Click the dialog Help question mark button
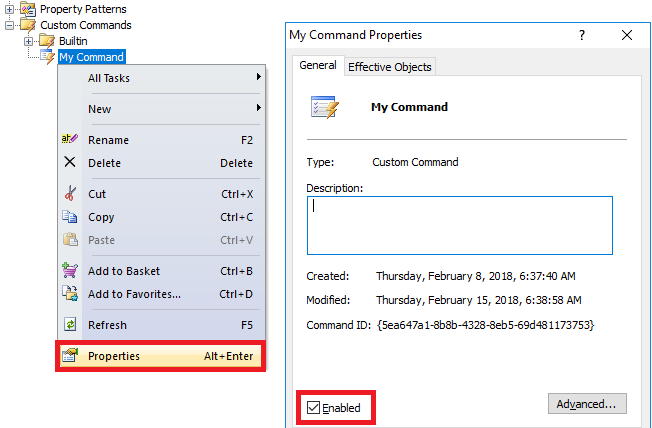Screen dimensions: 652x428 (582, 35)
